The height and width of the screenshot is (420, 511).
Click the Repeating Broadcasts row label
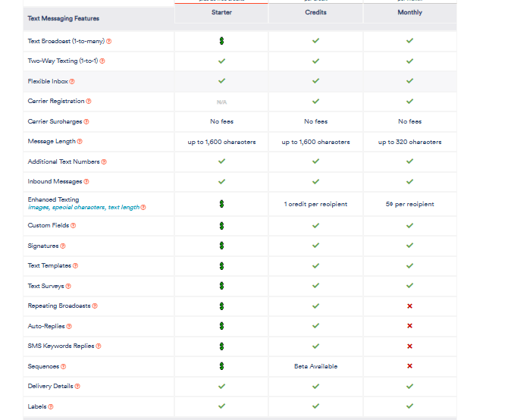coord(59,306)
